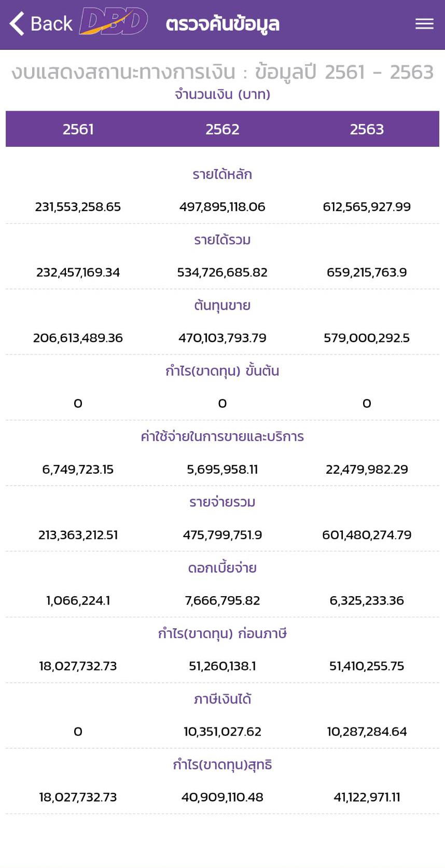The width and height of the screenshot is (445, 868).
Task: Click the ภาษีเงินได้ row label
Action: 223,699
